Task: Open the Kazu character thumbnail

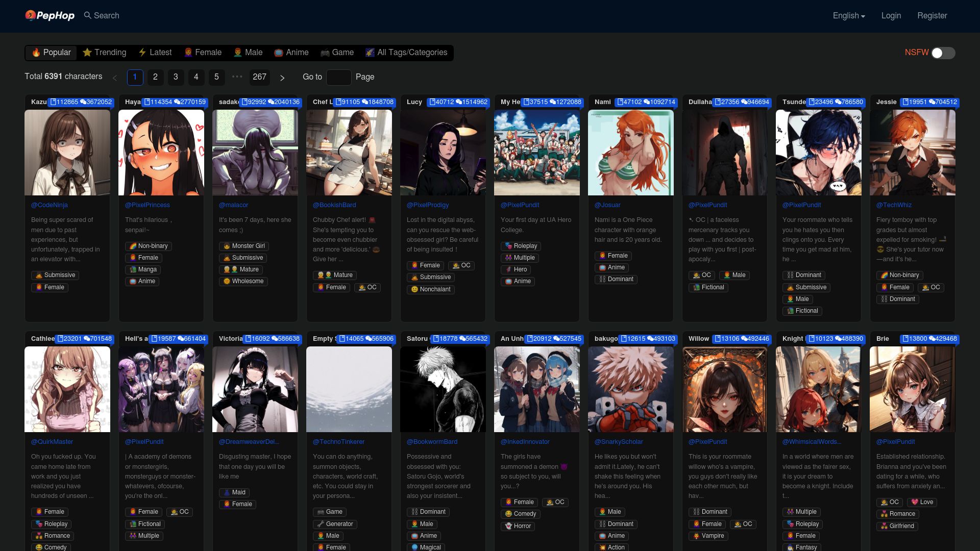Action: coord(67,153)
